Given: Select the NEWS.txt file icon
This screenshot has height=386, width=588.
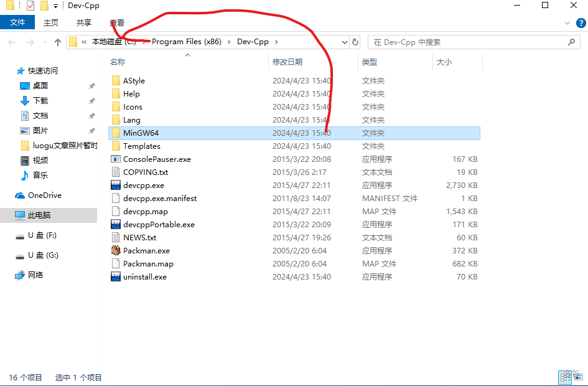Looking at the screenshot, I should click(x=116, y=237).
